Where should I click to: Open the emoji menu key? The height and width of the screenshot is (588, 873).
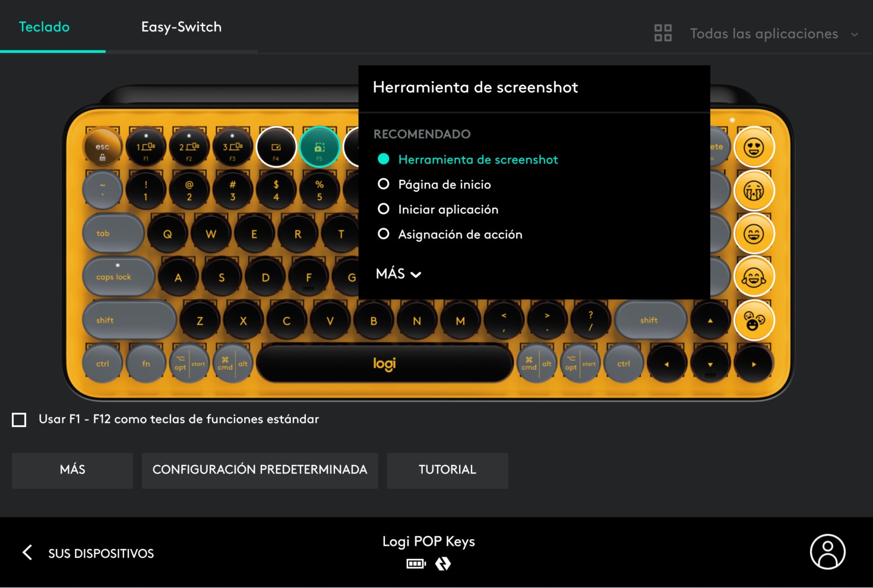[754, 321]
